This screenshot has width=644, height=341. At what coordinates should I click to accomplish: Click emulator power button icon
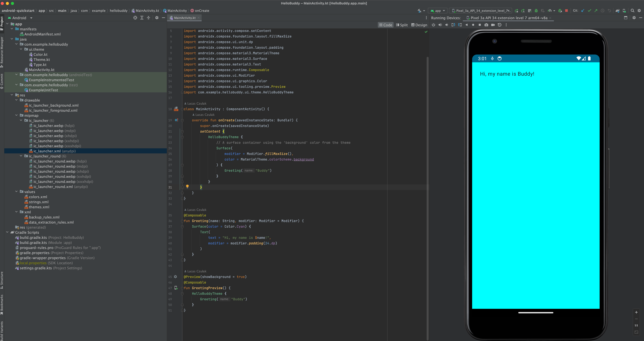click(433, 25)
